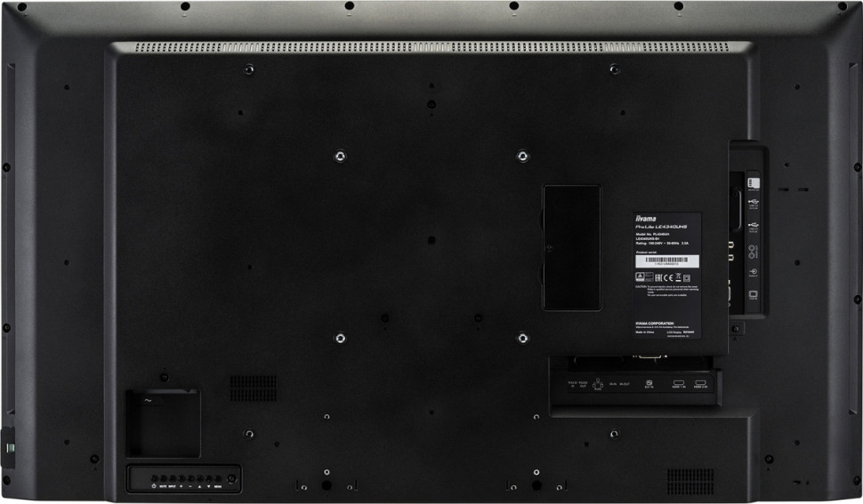
Task: Click the IIYAMA CORPORATION text
Action: point(655,324)
